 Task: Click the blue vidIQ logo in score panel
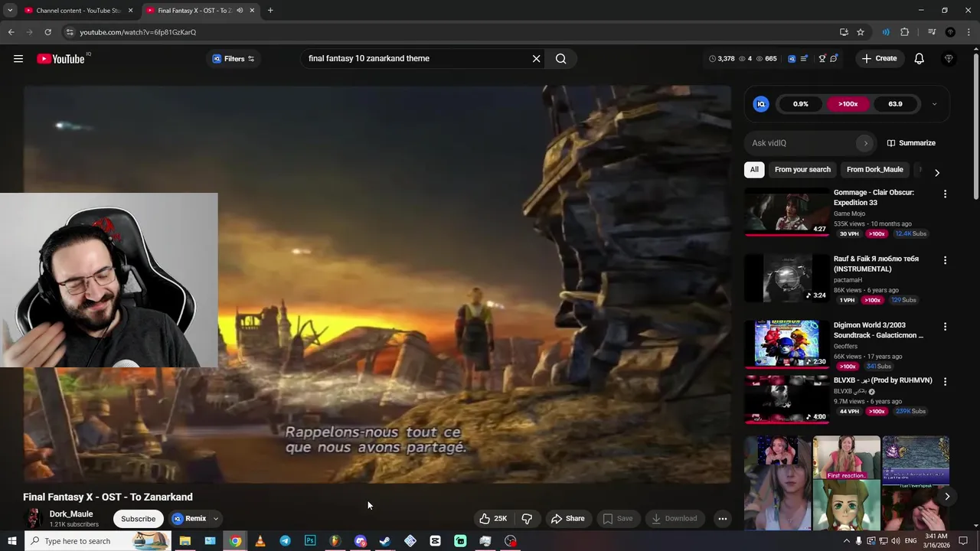point(761,104)
